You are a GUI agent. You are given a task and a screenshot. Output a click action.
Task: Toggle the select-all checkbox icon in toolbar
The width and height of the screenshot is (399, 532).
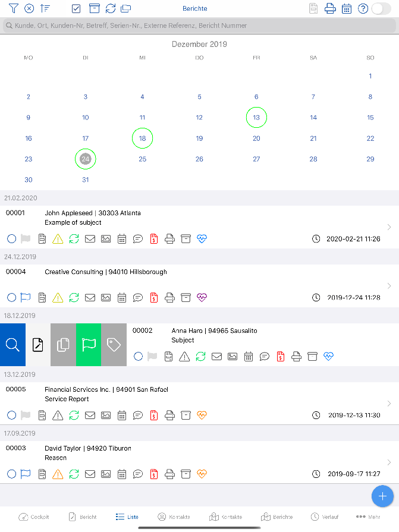pos(76,8)
